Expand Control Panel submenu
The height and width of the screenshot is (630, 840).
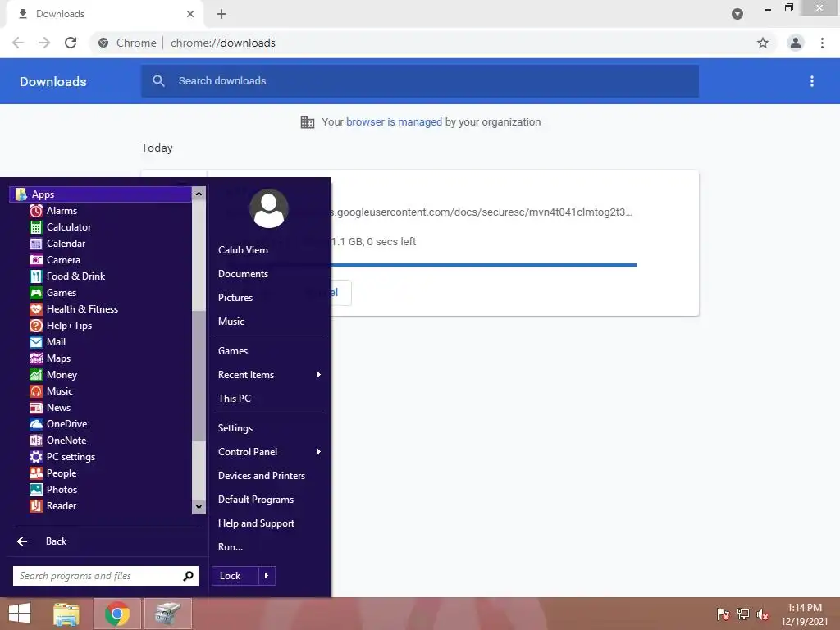point(269,452)
